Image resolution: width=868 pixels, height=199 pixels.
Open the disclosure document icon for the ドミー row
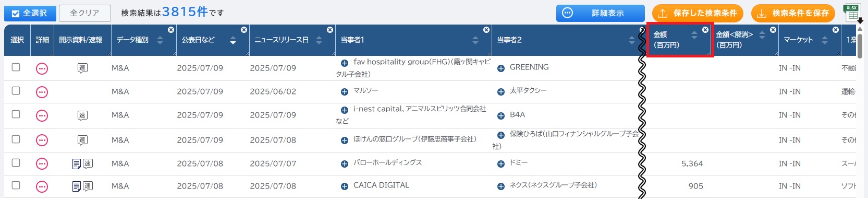[76, 164]
